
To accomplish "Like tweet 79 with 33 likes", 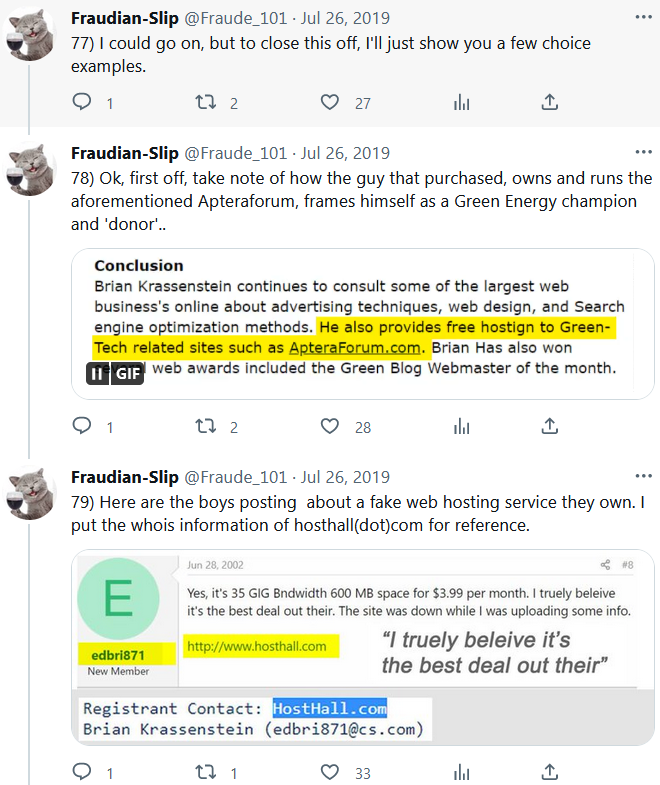I will point(330,772).
